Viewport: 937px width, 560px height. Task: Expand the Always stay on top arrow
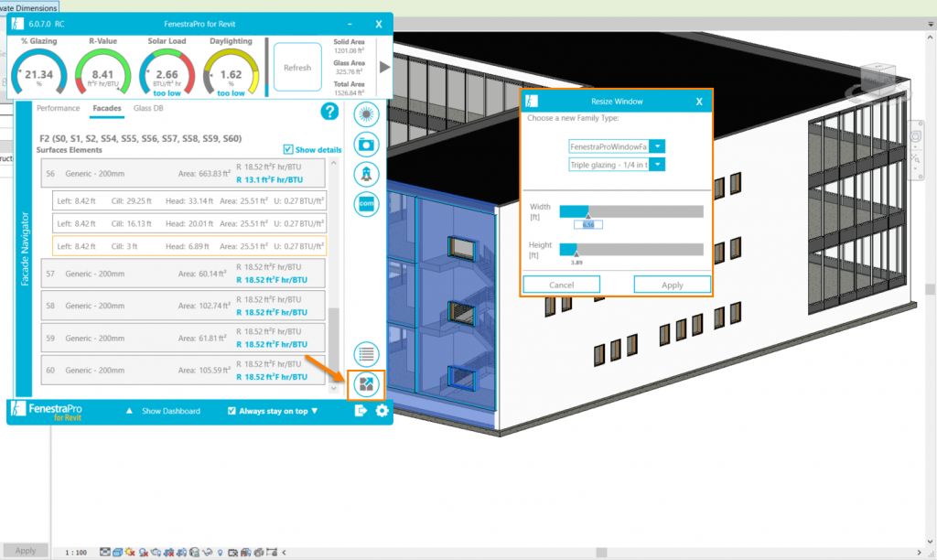(315, 411)
